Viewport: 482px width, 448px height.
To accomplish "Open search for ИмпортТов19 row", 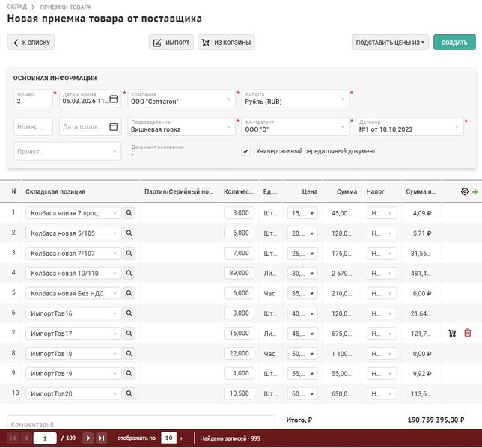I will 129,373.
